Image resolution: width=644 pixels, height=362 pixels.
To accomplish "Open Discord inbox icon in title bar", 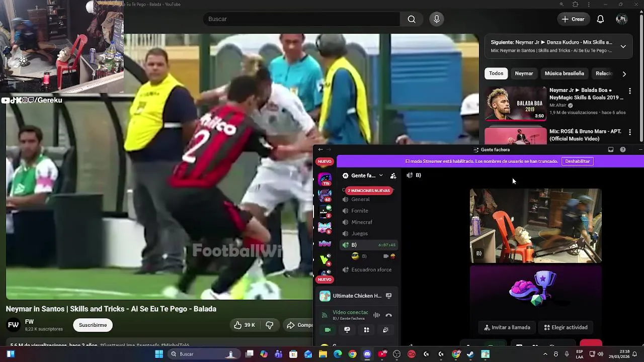I will (610, 150).
